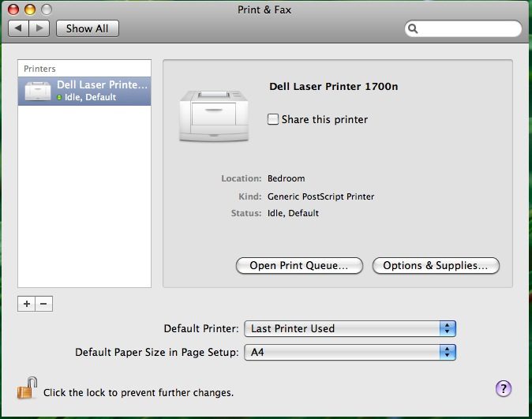The height and width of the screenshot is (419, 532).
Task: Click the 'Idle, Default' status value in details
Action: point(293,213)
